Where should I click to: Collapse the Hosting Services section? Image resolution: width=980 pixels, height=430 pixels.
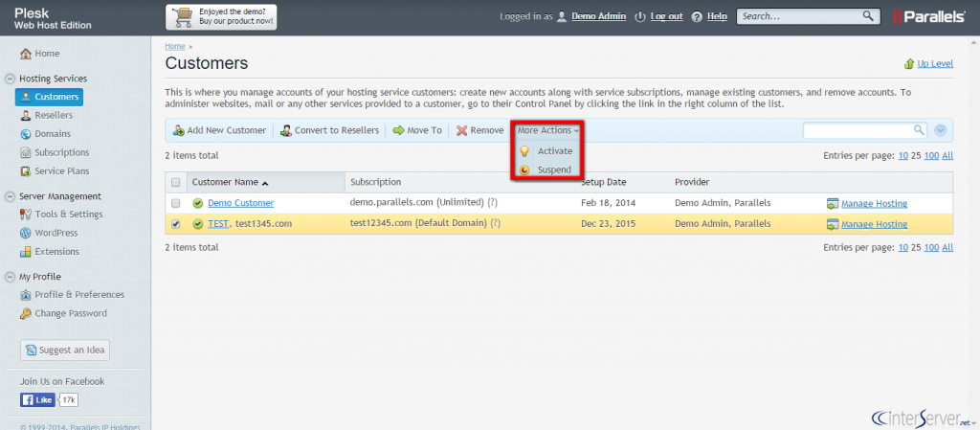(x=10, y=79)
